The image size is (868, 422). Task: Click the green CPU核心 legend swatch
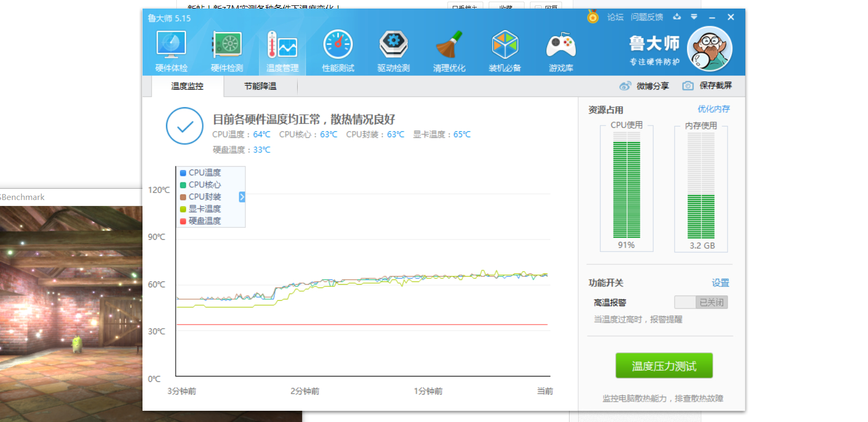click(x=183, y=185)
